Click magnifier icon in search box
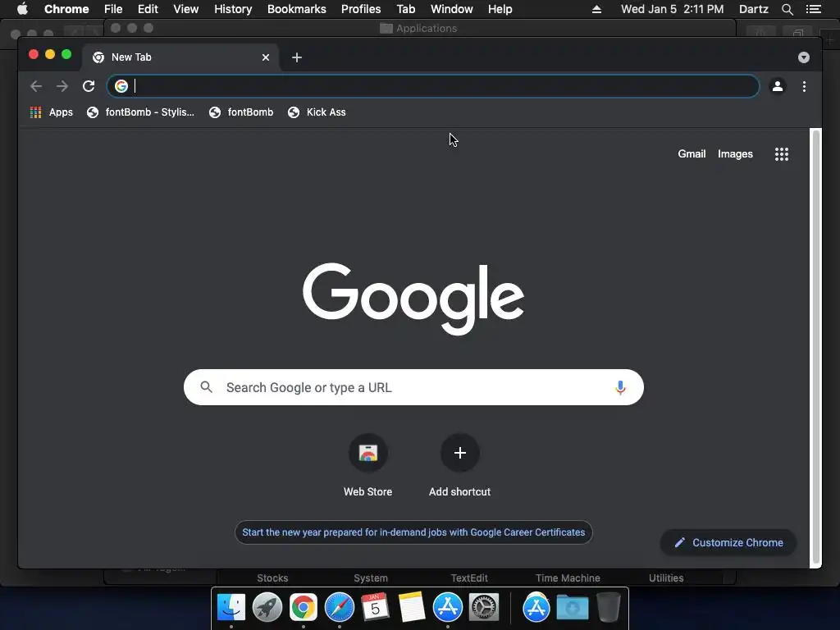The image size is (840, 630). pyautogui.click(x=206, y=387)
